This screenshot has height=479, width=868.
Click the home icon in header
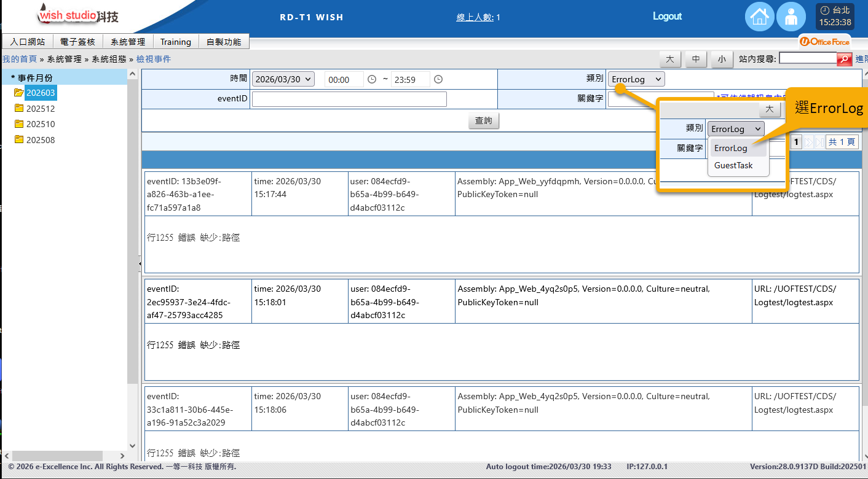[x=759, y=17]
